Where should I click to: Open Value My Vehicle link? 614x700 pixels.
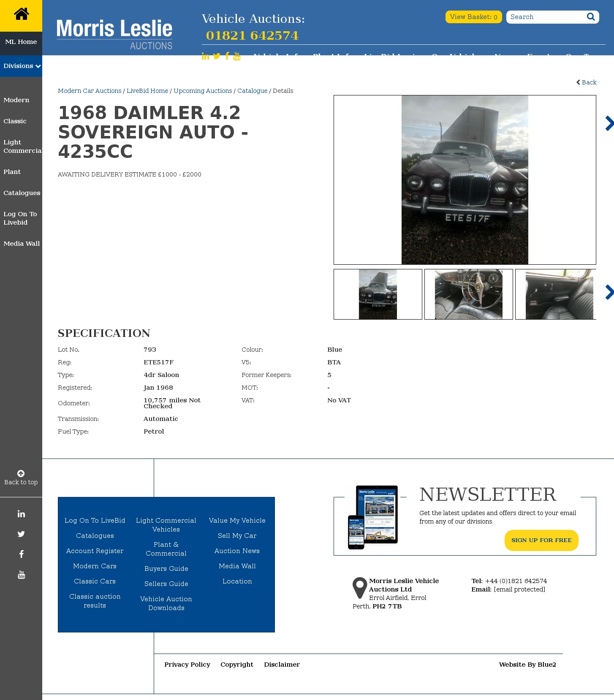pyautogui.click(x=237, y=521)
